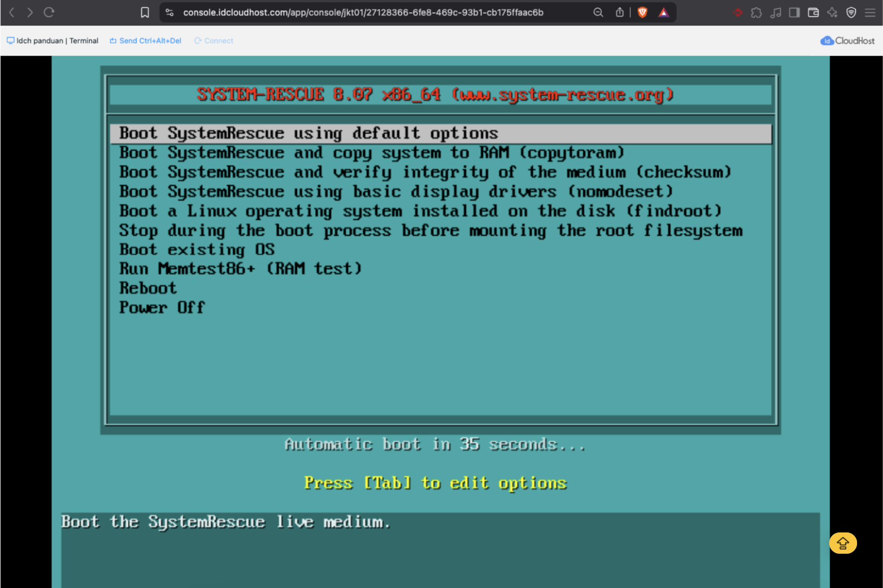Go forward with the browser forward arrow

[x=30, y=13]
